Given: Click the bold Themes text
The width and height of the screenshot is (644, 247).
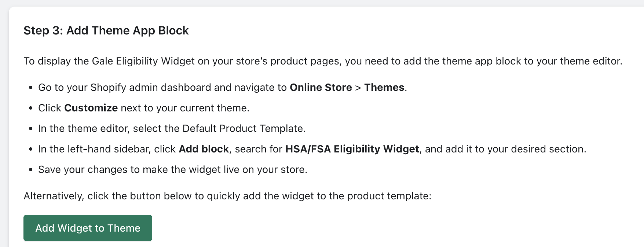Looking at the screenshot, I should coord(384,87).
